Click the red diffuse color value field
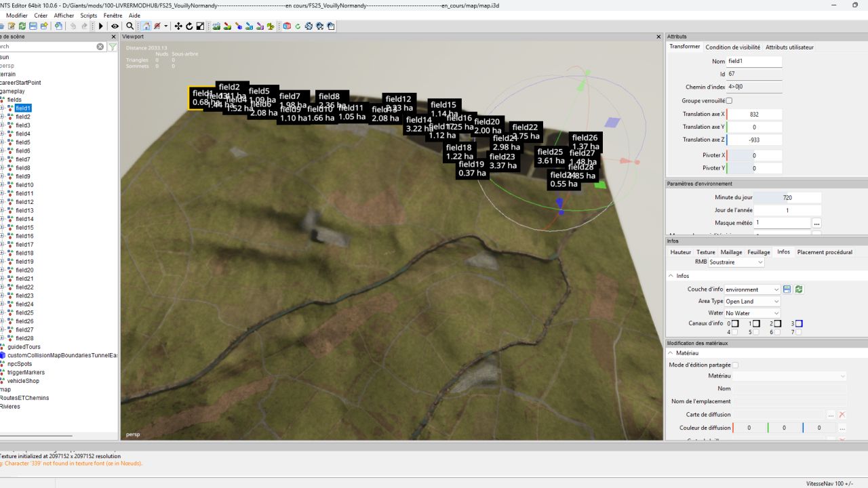868x488 pixels. (749, 428)
